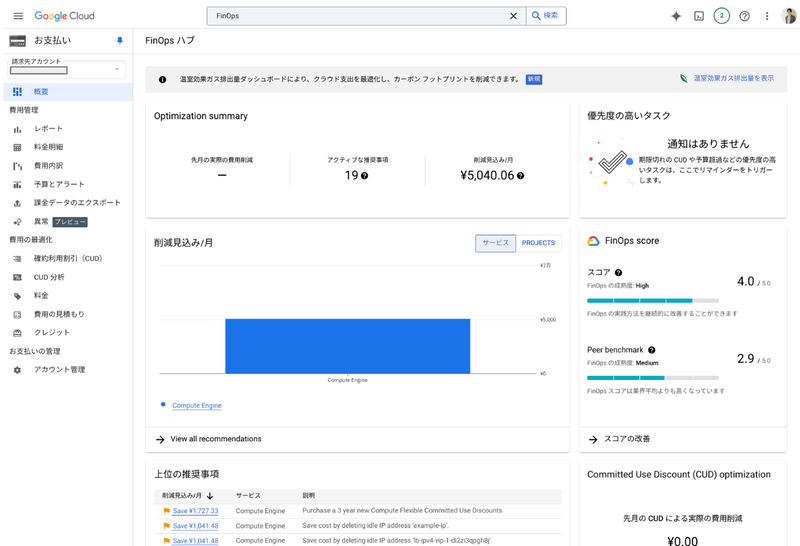The image size is (800, 546).
Task: Click the export upload icon
Action: coord(17,203)
